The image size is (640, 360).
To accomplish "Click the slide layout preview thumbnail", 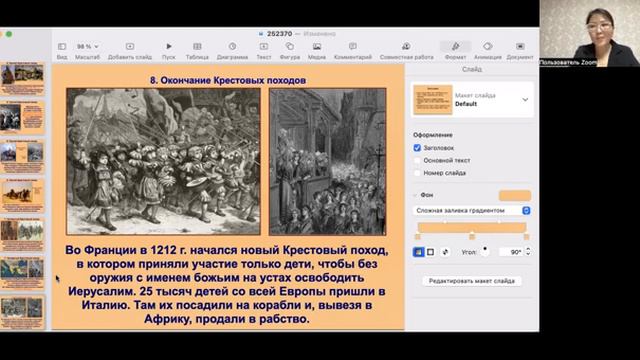I will tap(433, 100).
